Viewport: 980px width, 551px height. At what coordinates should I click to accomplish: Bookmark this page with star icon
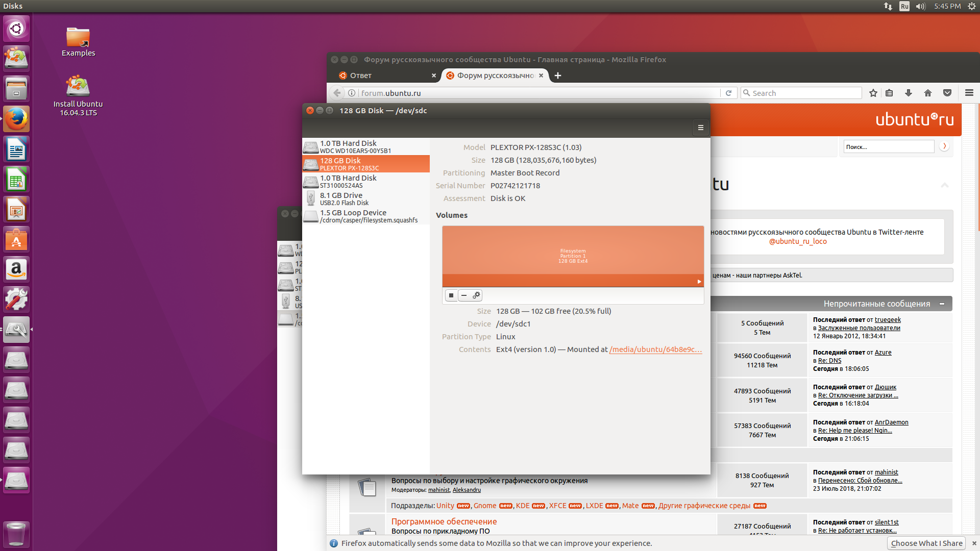873,93
